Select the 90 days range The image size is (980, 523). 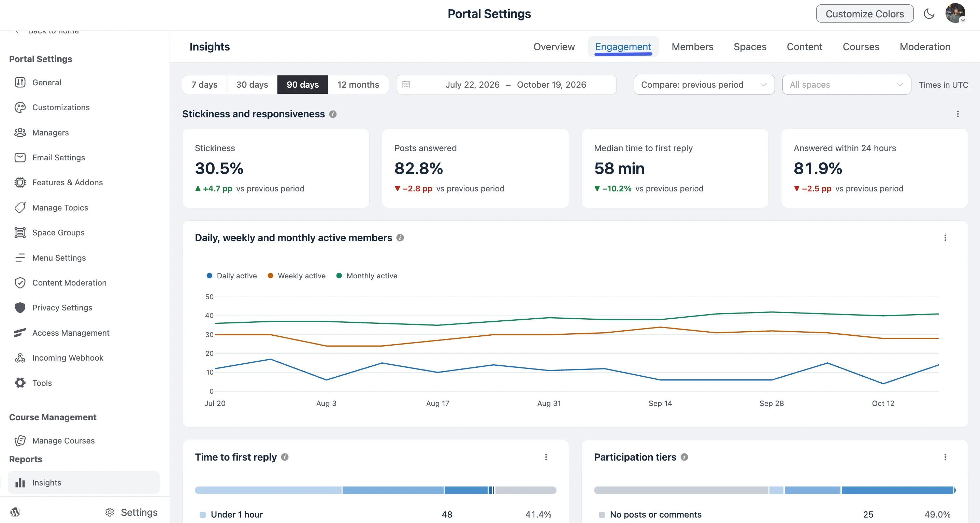tap(302, 85)
